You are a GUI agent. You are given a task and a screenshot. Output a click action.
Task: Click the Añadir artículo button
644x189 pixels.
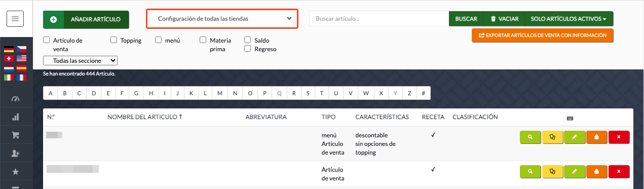coord(86,19)
